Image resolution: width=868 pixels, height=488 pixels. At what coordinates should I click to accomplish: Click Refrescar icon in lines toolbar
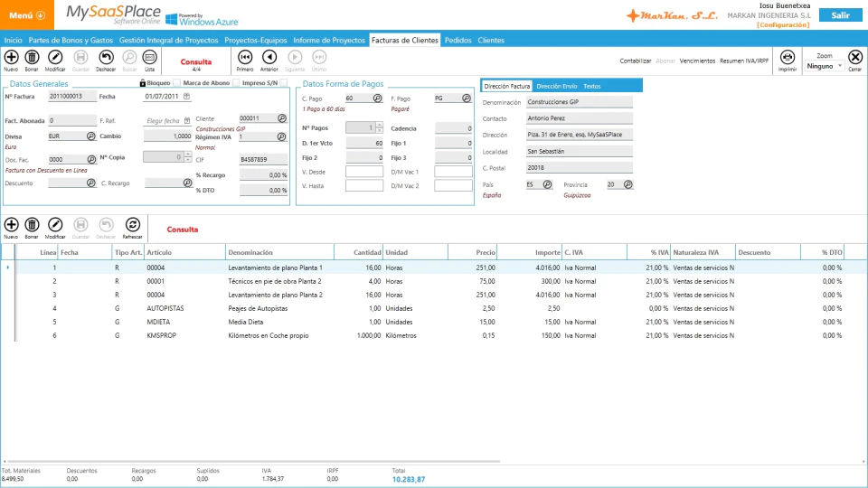pos(132,225)
